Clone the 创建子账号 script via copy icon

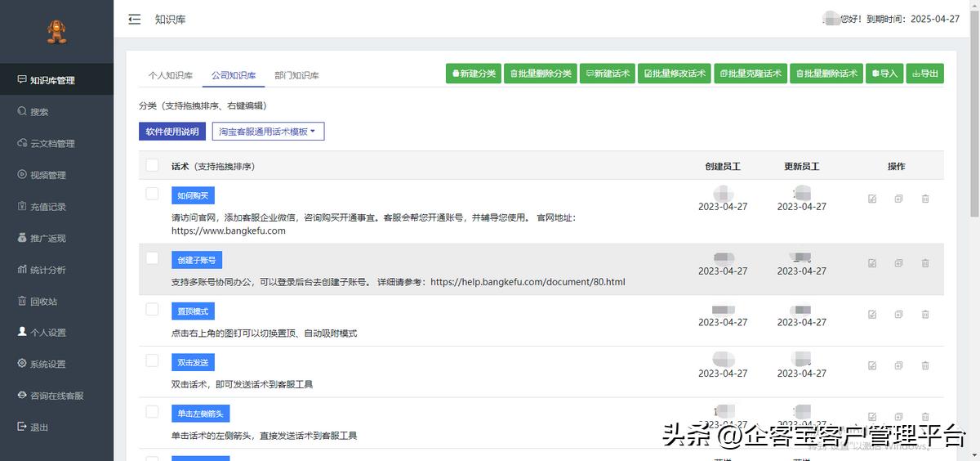click(898, 263)
